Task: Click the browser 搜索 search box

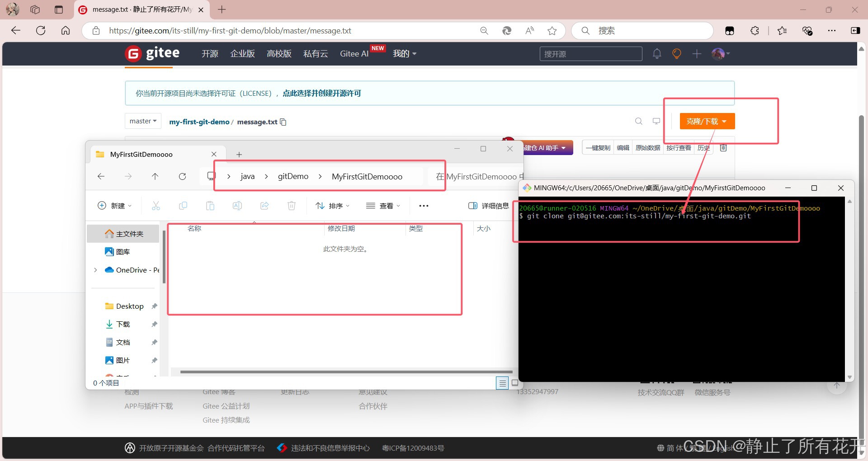Action: [642, 31]
